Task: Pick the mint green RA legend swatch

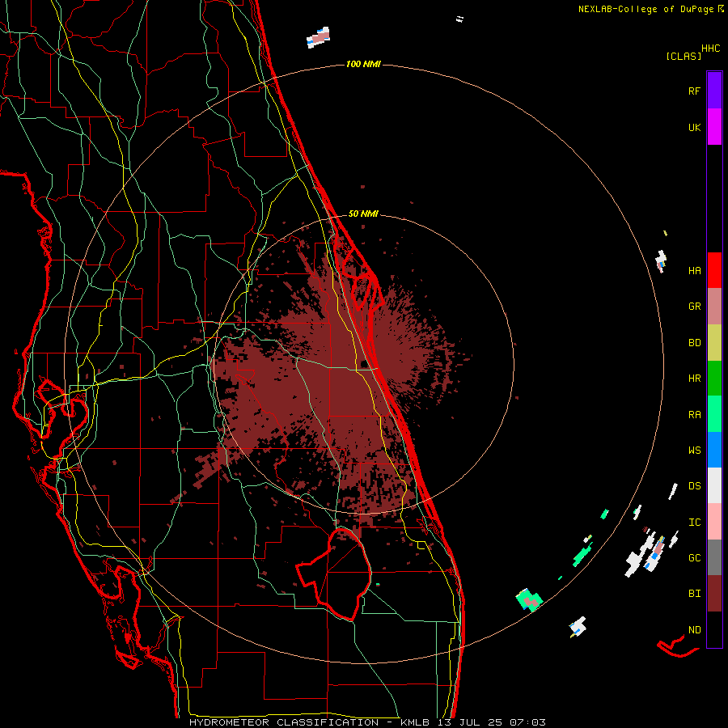Action: click(x=714, y=414)
